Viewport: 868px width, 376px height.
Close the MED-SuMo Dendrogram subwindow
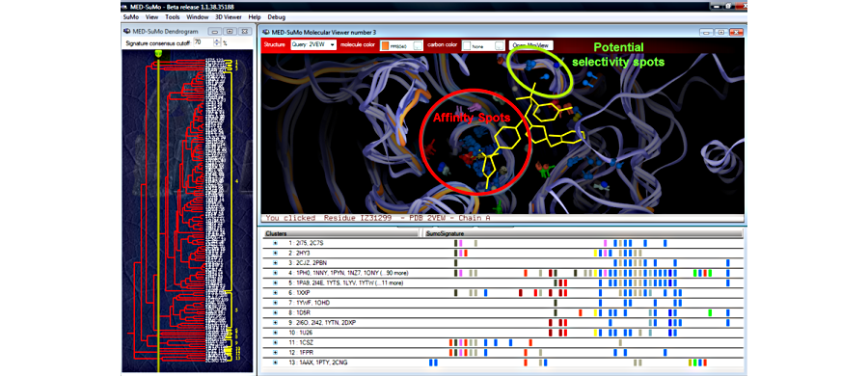[x=244, y=32]
